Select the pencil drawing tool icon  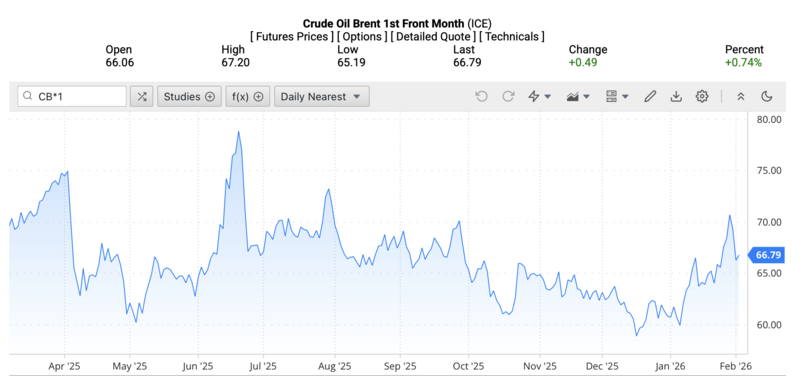tap(649, 96)
